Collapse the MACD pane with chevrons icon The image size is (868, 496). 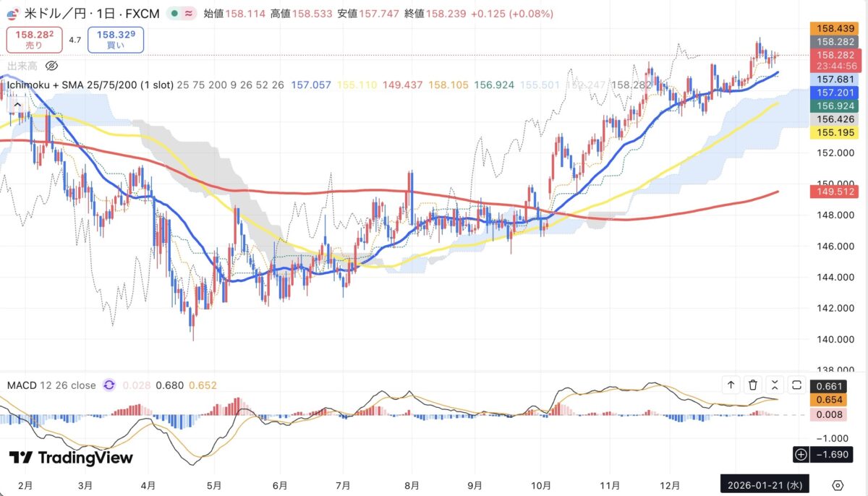click(x=775, y=385)
